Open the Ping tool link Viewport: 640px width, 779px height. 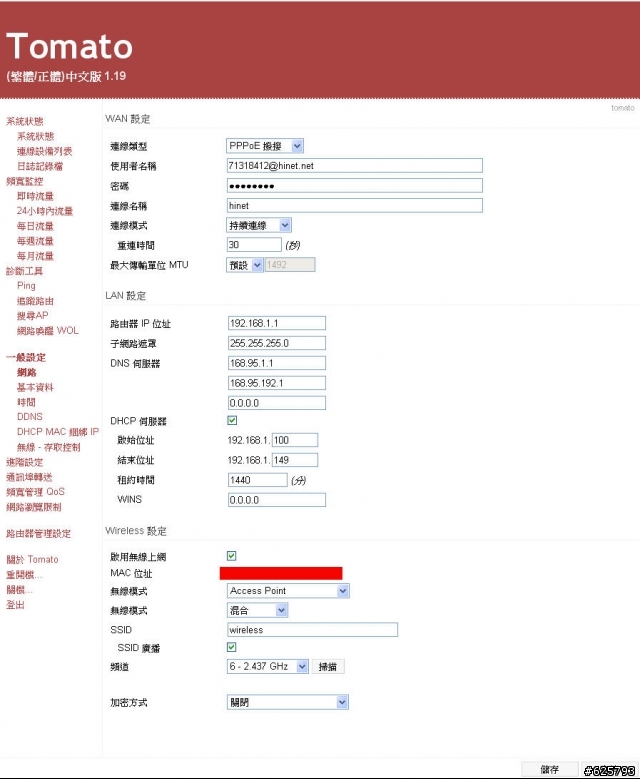click(26, 286)
